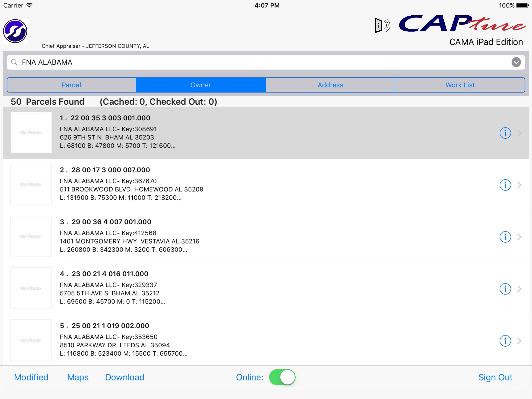Open info for parcel 29 00 36 4 007 001.000

(505, 237)
